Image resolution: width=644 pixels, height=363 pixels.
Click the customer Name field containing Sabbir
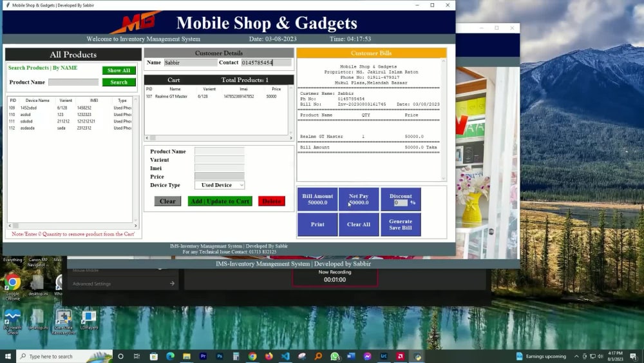[x=190, y=63]
